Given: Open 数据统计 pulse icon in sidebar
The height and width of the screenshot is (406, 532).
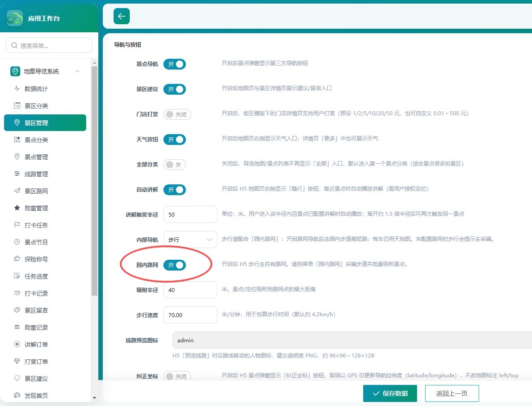Looking at the screenshot, I should [x=17, y=88].
